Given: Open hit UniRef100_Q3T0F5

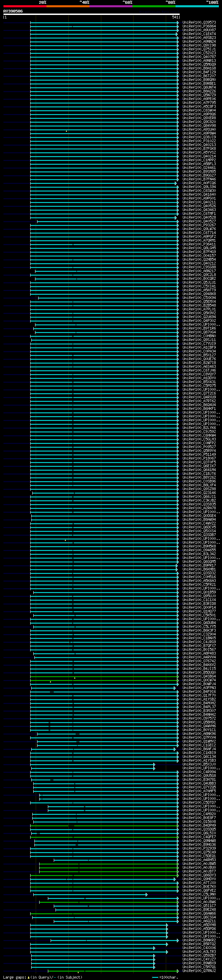Looking at the screenshot, I should click(x=199, y=462).
